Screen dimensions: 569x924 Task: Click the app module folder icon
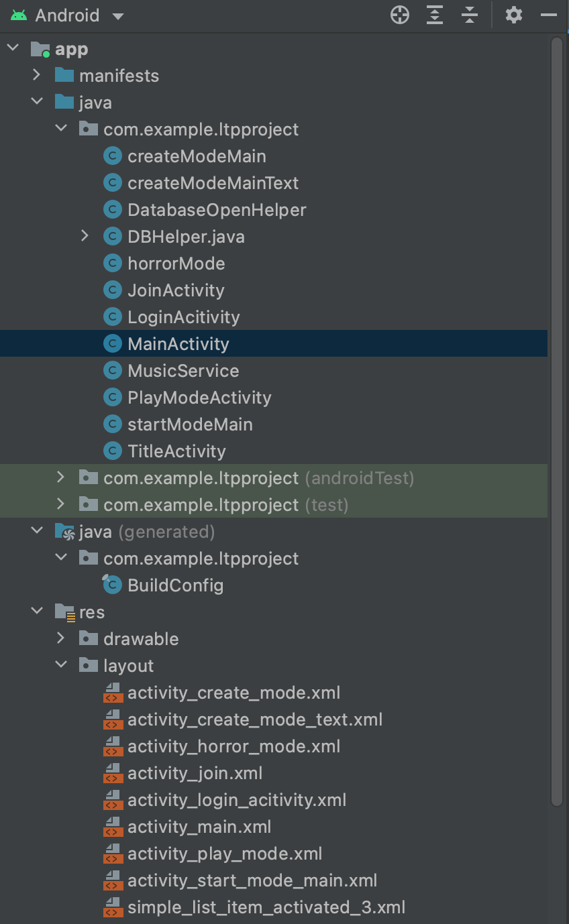pos(41,49)
